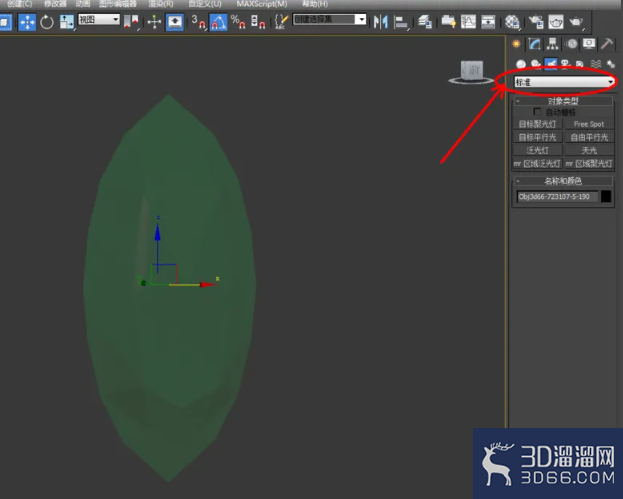Image resolution: width=623 pixels, height=499 pixels.
Task: Open the Create panel tab
Action: point(516,44)
